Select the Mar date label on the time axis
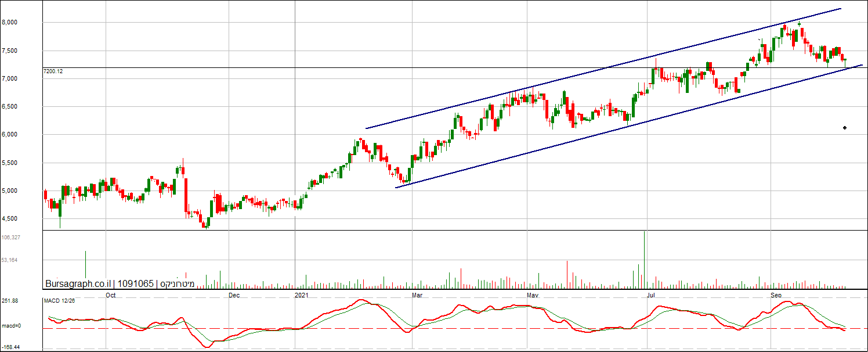 click(417, 295)
